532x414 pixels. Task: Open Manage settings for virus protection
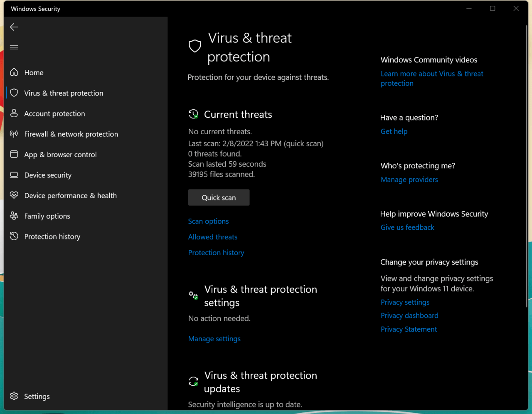click(214, 339)
